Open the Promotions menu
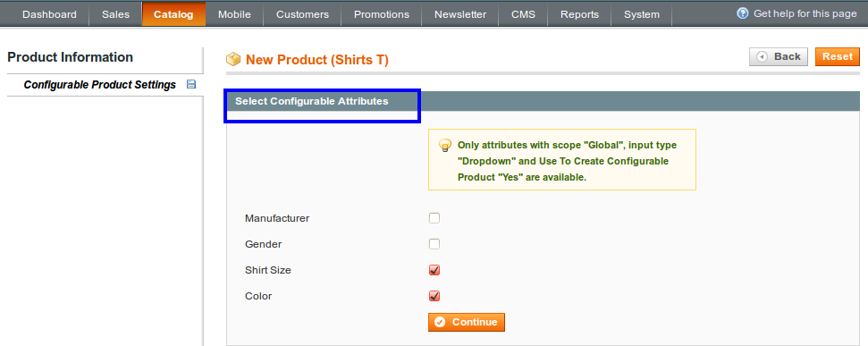 pyautogui.click(x=382, y=14)
